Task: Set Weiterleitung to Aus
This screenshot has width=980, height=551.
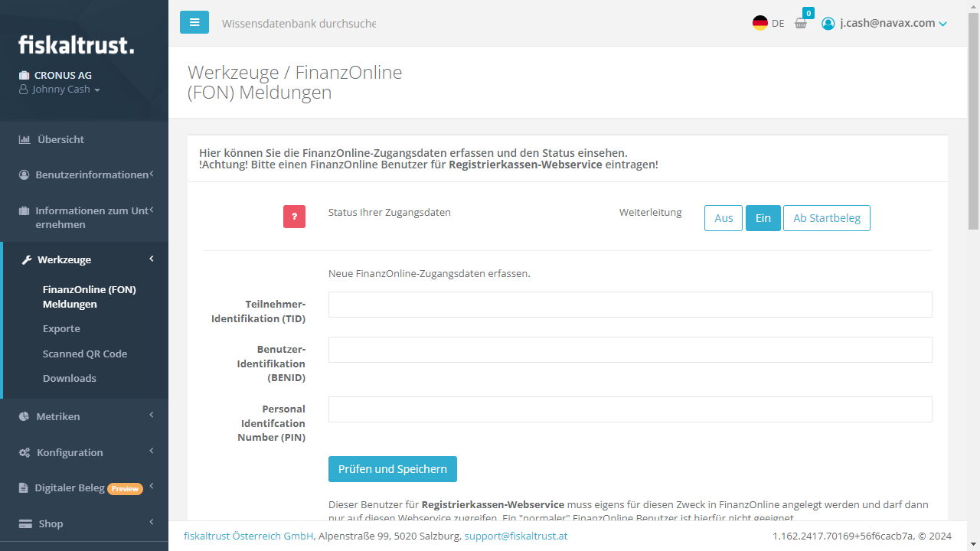Action: pos(724,218)
